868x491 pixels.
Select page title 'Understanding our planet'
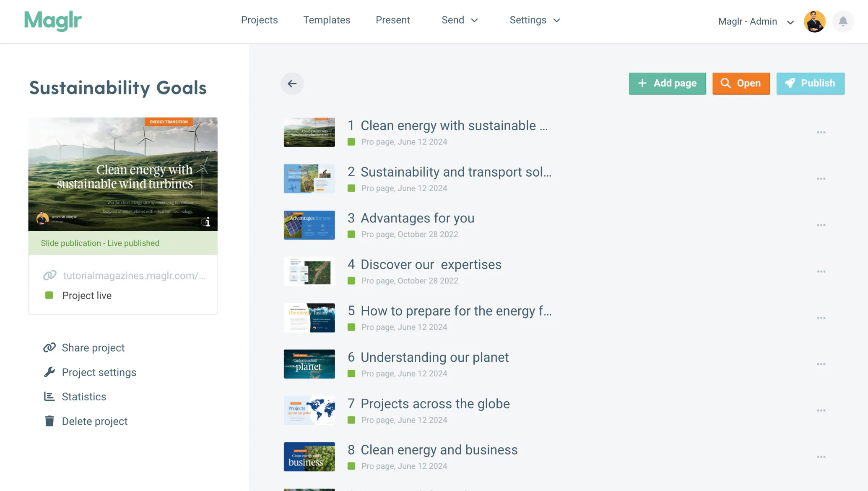click(434, 357)
